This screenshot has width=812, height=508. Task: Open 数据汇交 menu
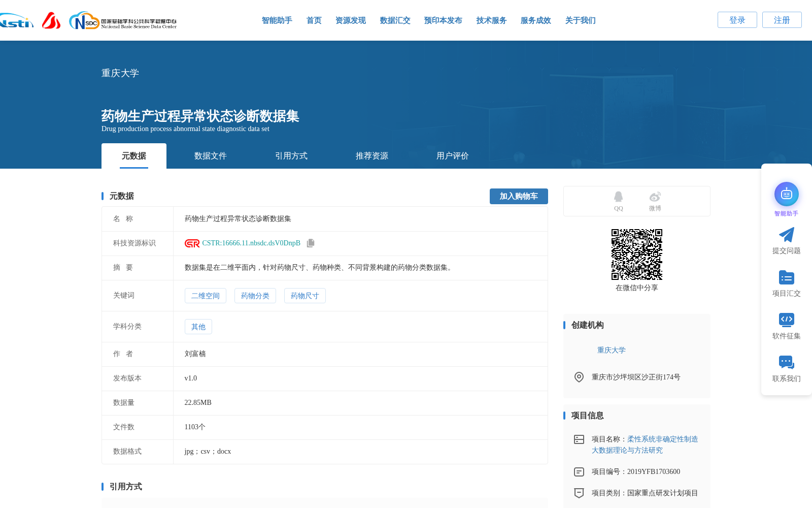click(x=395, y=20)
